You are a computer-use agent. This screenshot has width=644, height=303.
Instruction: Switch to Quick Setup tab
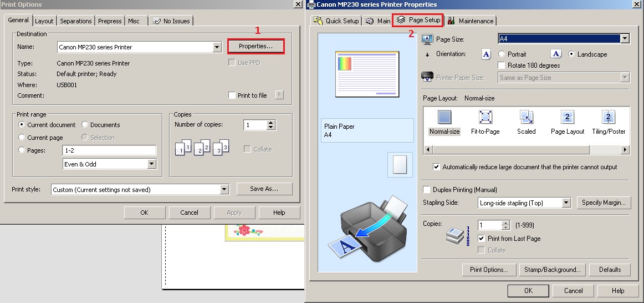click(336, 21)
